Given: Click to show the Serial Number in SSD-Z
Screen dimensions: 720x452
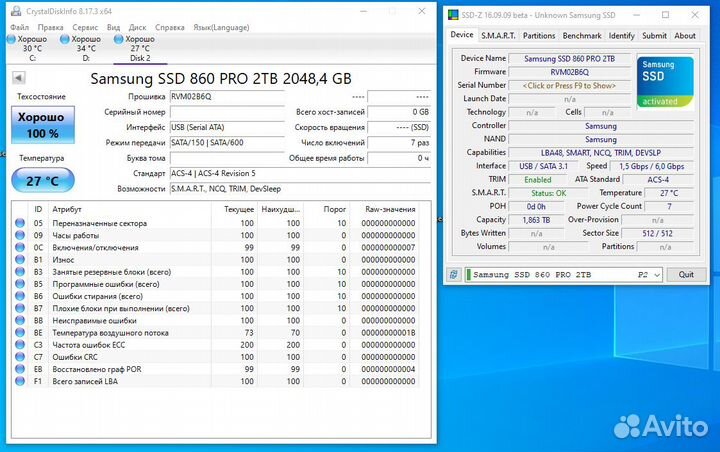Looking at the screenshot, I should click(569, 86).
